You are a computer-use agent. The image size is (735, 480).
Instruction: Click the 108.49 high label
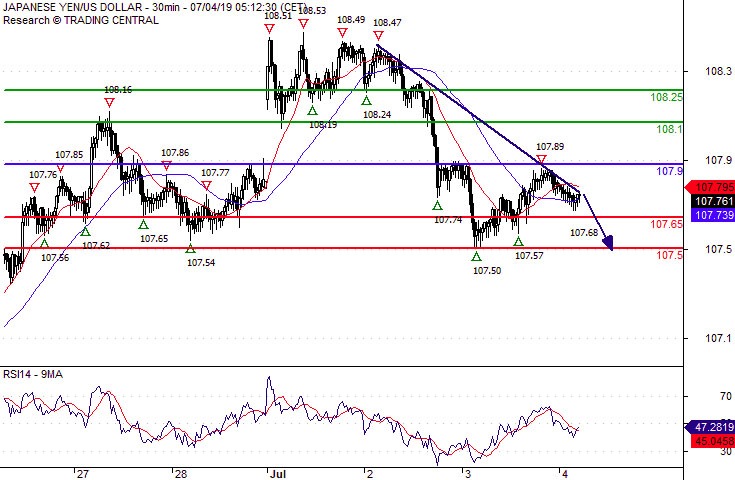[351, 19]
